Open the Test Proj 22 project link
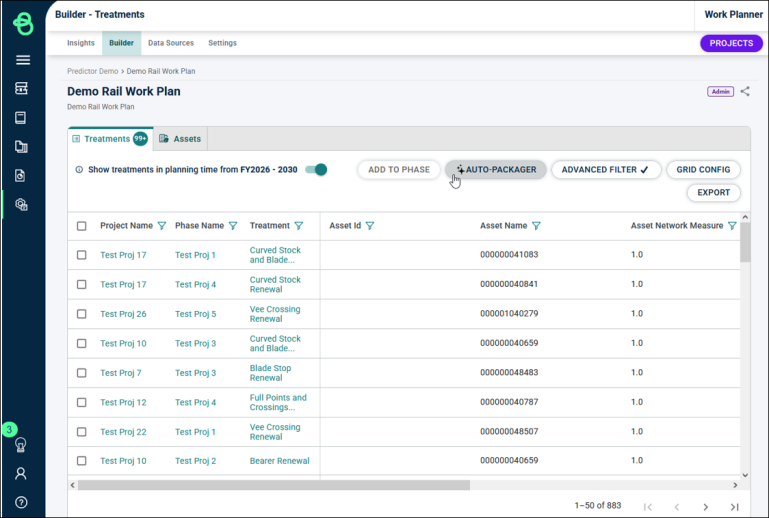Viewport: 769px width, 518px height. tap(123, 432)
